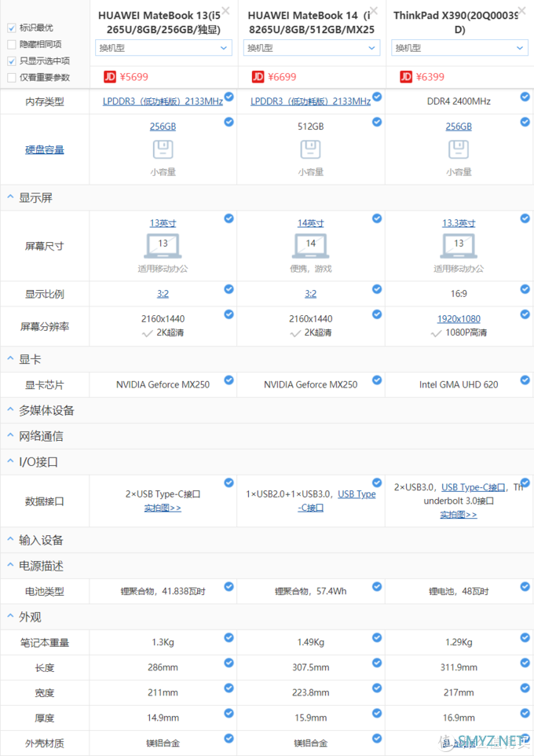The height and width of the screenshot is (756, 534).
Task: Click disk icon under 512GB capacity
Action: 311,149
